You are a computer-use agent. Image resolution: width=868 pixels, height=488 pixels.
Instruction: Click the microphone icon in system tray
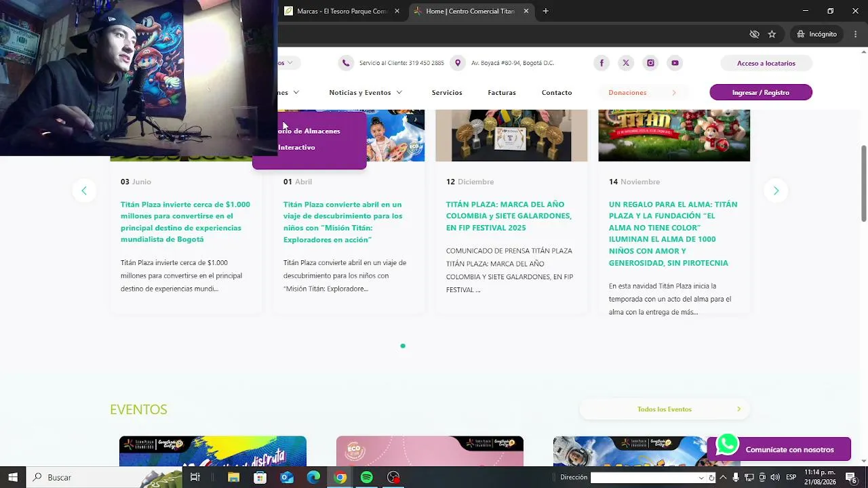[x=736, y=477]
